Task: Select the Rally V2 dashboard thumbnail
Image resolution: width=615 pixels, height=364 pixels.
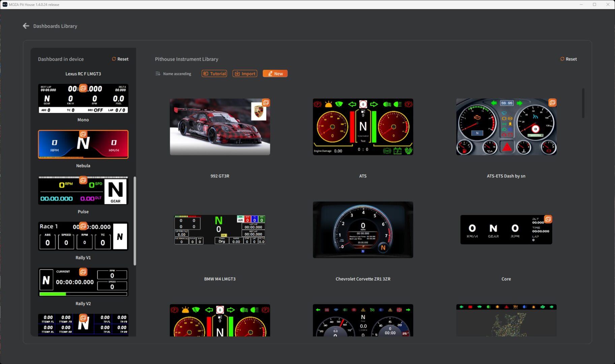Action: [x=83, y=282]
